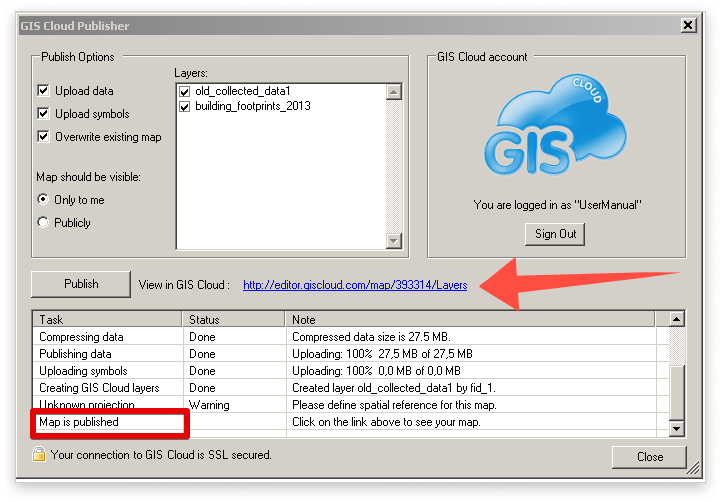Screen dimensions: 721x502
Task: Select the Uploading symbols task row
Action: [351, 371]
